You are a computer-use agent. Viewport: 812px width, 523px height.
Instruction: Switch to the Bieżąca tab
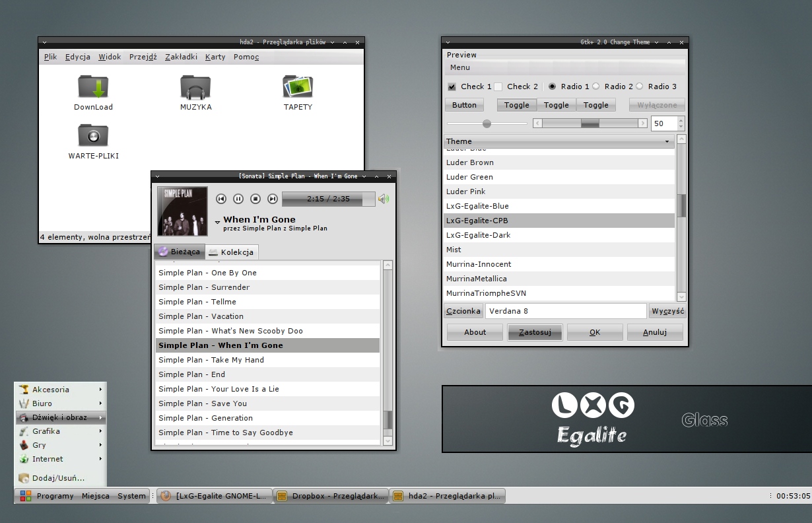click(x=179, y=252)
